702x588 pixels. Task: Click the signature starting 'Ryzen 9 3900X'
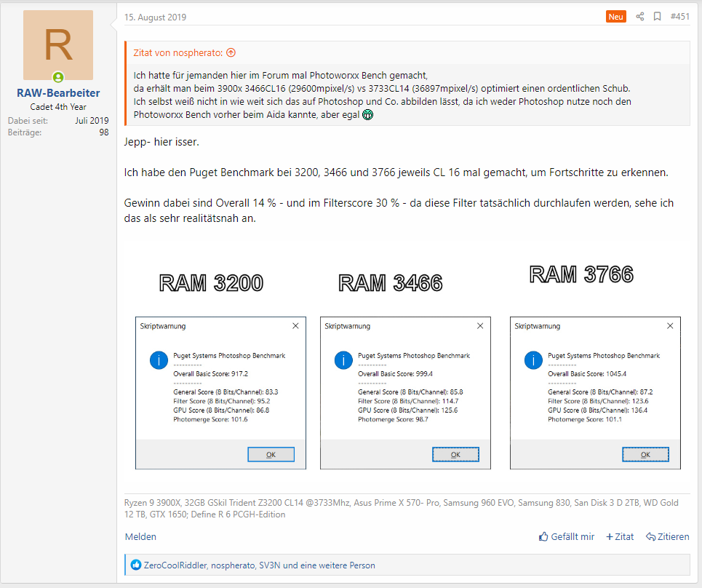(402, 509)
